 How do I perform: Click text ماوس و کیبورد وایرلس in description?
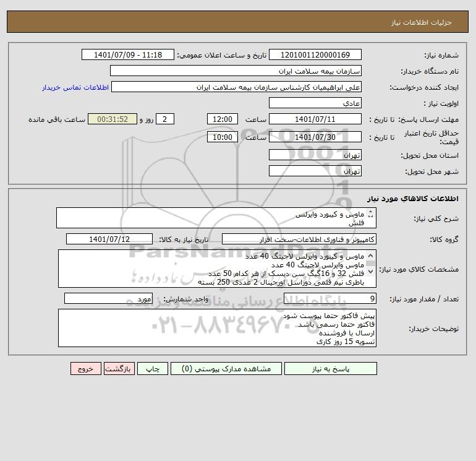pyautogui.click(x=329, y=215)
